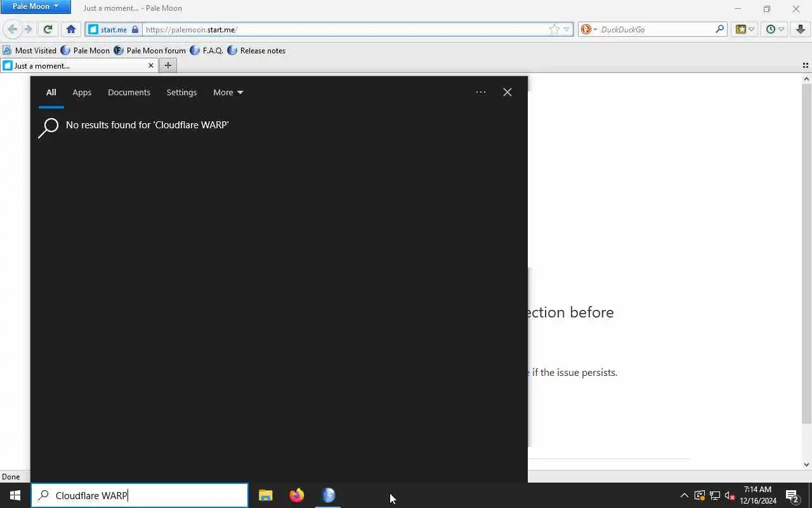The width and height of the screenshot is (812, 508).
Task: Open the Bookmarks toolbar button
Action: pos(740,29)
